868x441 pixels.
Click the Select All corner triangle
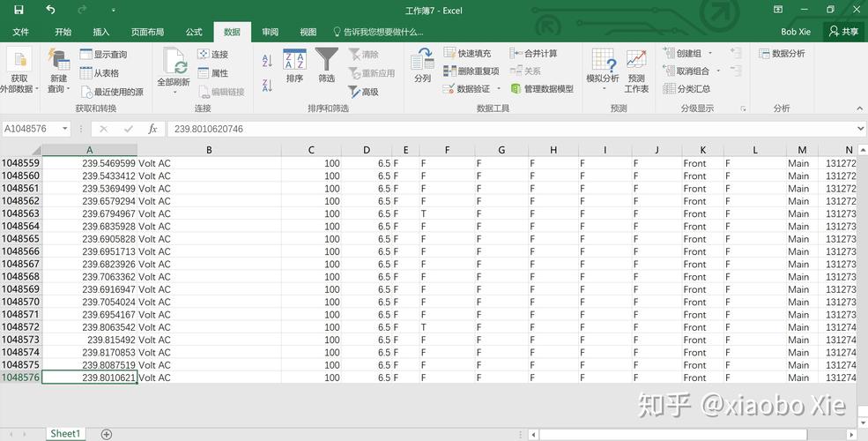36,150
